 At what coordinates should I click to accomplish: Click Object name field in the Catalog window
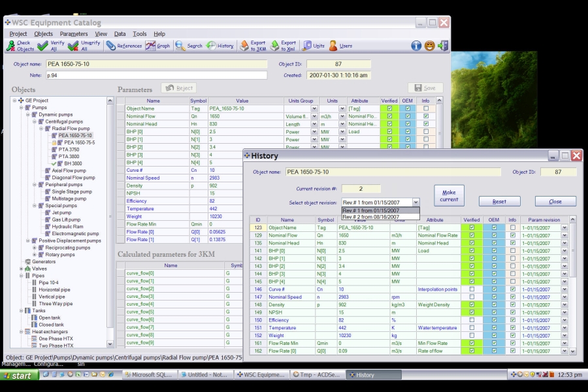click(157, 64)
